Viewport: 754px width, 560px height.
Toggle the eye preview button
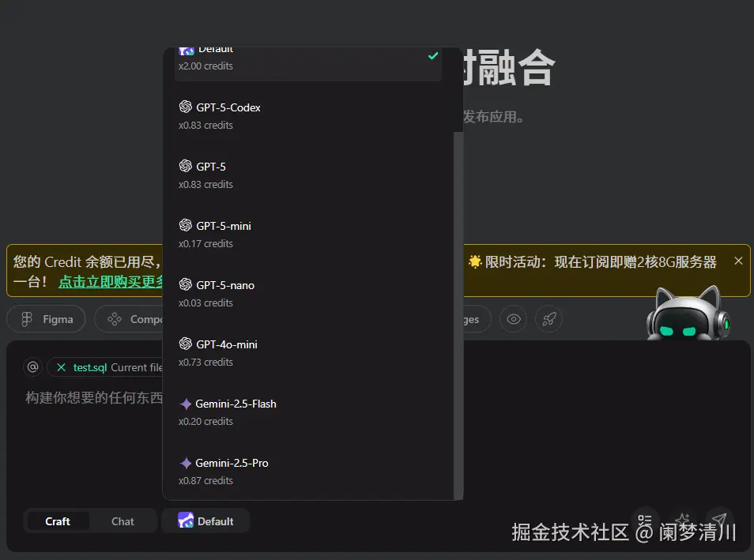(514, 319)
